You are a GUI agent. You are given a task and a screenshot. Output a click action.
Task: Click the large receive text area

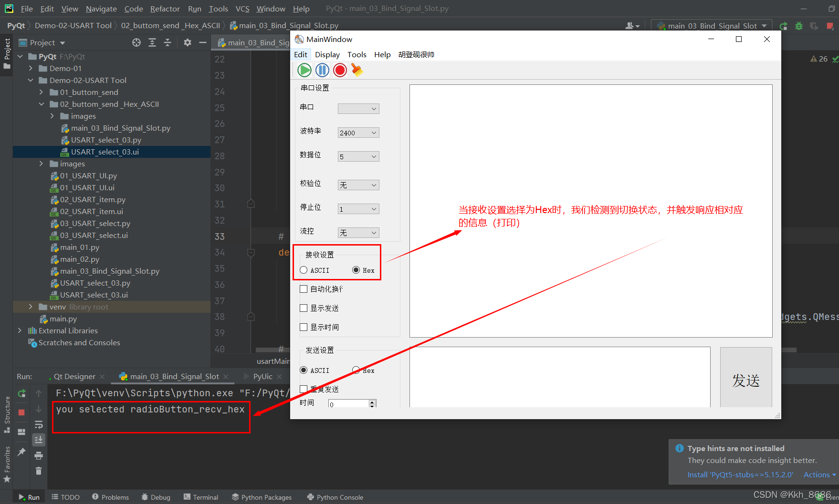point(591,211)
